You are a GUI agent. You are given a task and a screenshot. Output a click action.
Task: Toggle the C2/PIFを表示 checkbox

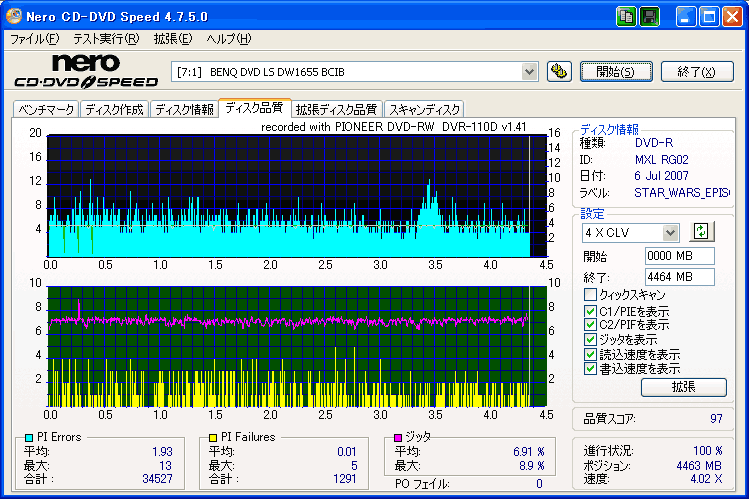pos(590,325)
